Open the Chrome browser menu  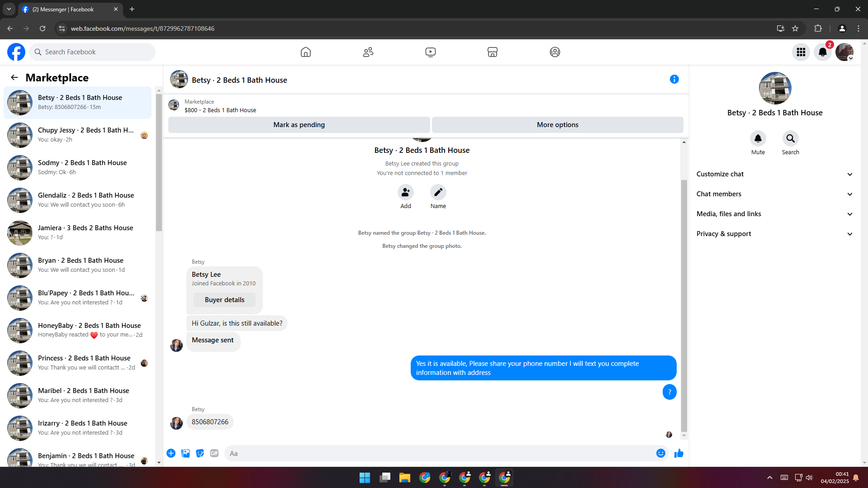[x=859, y=28]
